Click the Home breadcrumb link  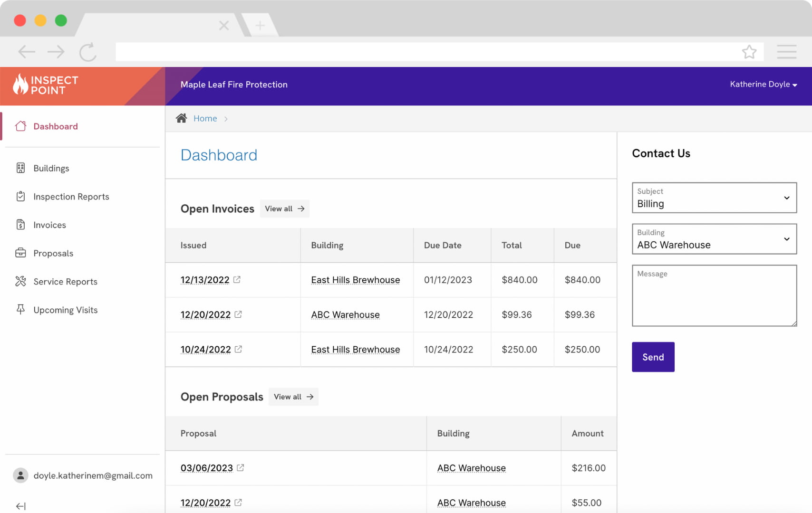coord(205,118)
